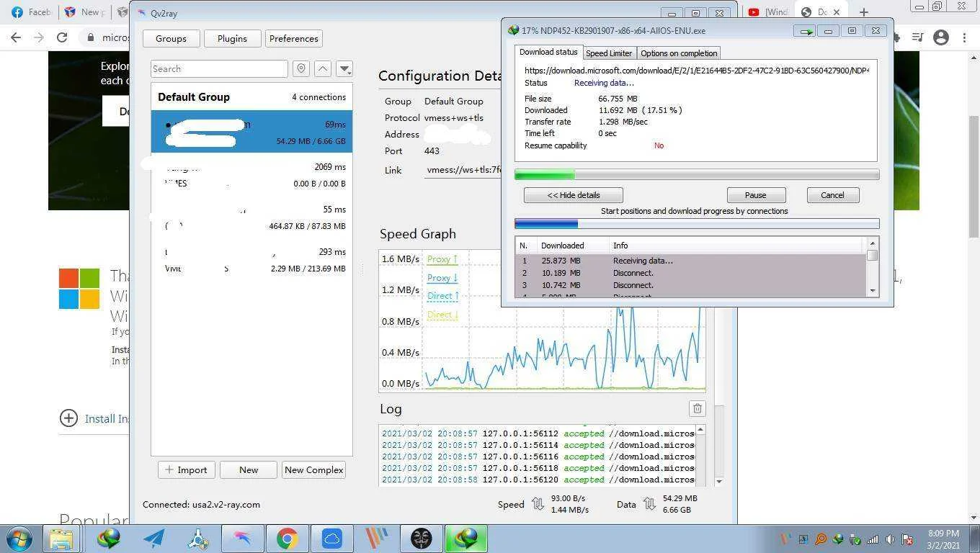980x553 pixels.
Task: Open the Anonymous mask app in taskbar
Action: pos(421,539)
